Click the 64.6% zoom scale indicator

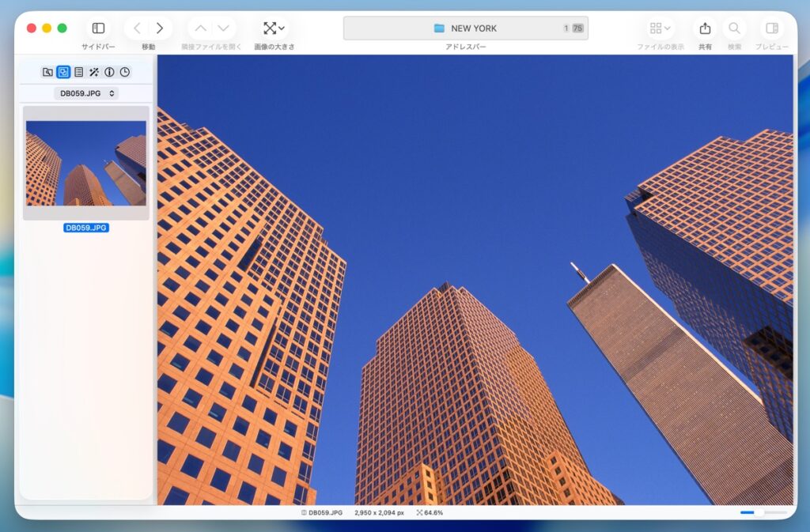pyautogui.click(x=430, y=513)
